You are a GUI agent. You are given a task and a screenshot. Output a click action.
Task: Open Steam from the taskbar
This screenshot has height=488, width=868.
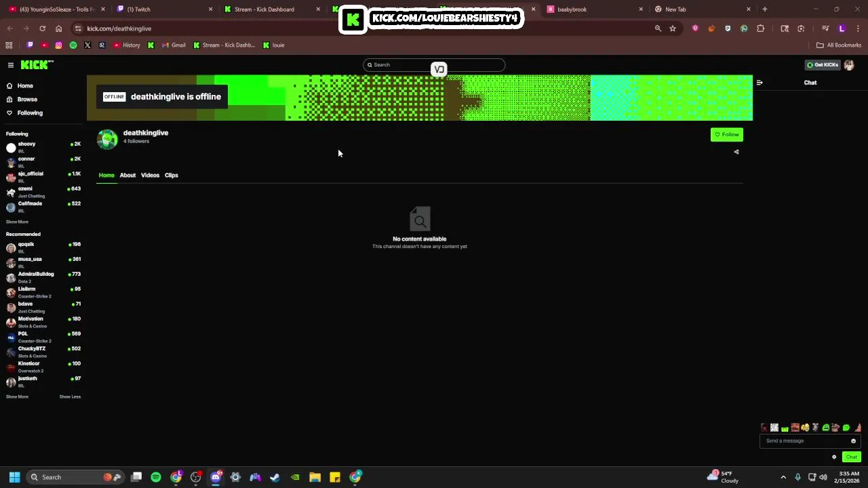pyautogui.click(x=275, y=477)
